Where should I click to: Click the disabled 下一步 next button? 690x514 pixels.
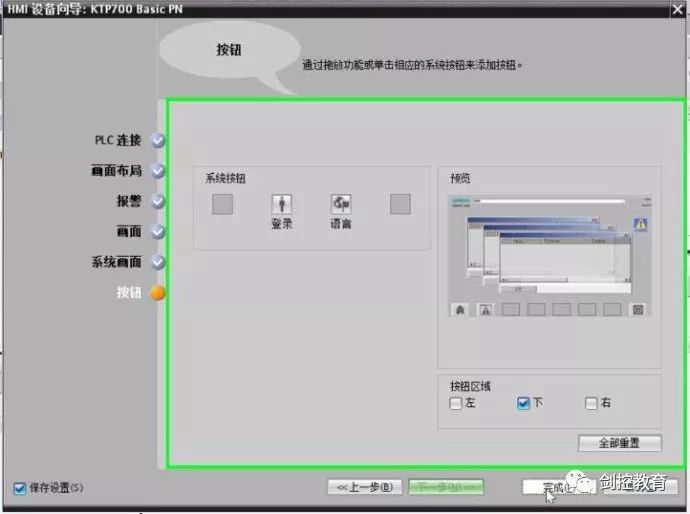[x=446, y=487]
